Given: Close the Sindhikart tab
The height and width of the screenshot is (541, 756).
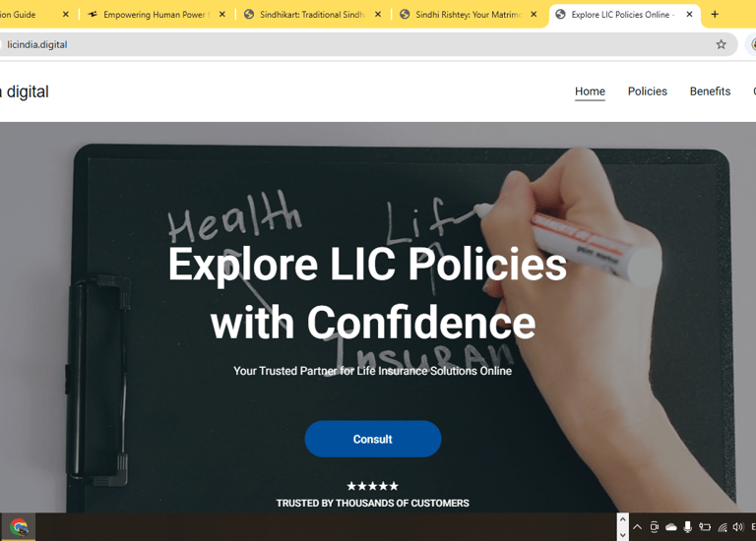Looking at the screenshot, I should point(378,15).
